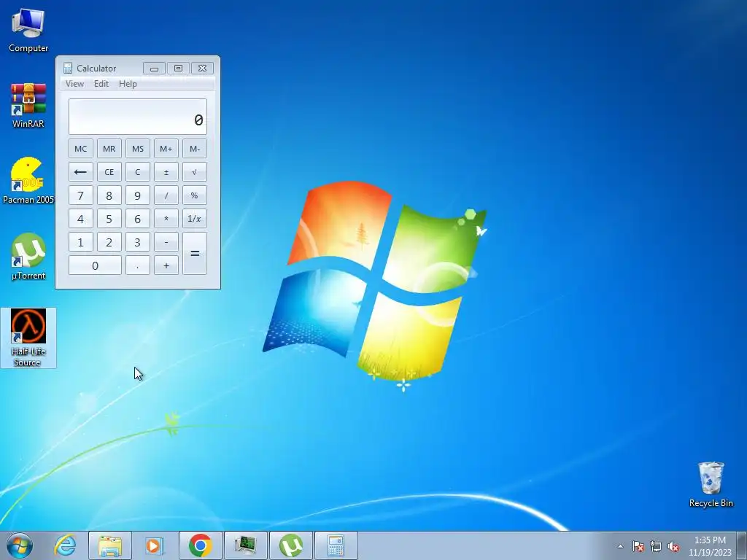The image size is (747, 560).
Task: Click digit 2 on the calculator
Action: pyautogui.click(x=109, y=242)
